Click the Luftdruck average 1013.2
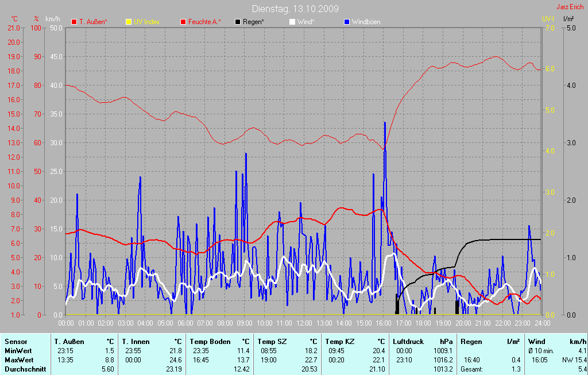Image resolution: width=588 pixels, height=375 pixels. (x=443, y=369)
